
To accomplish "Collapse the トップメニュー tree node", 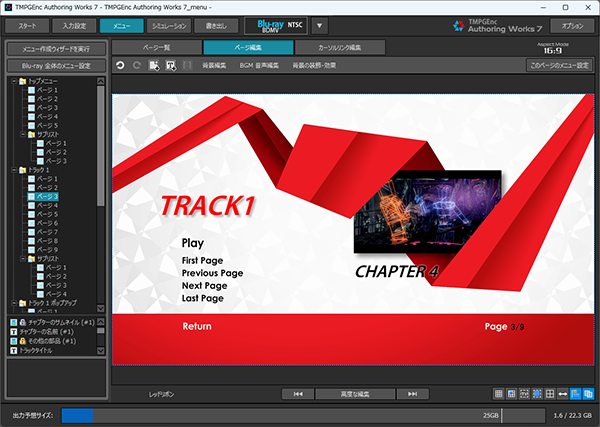I will click(14, 81).
